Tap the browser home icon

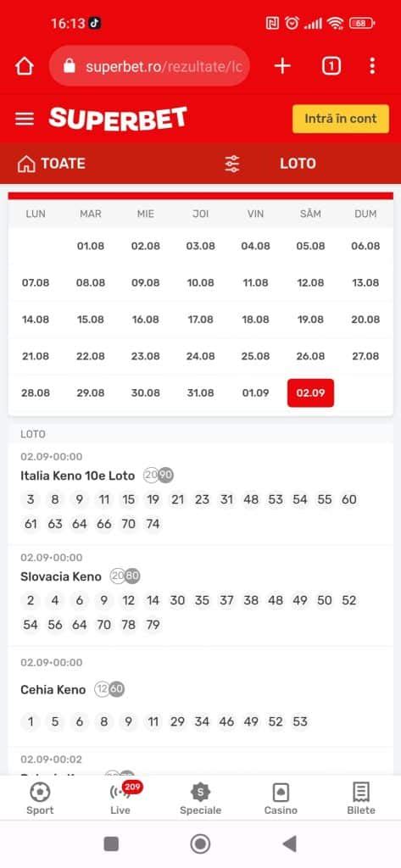click(25, 66)
